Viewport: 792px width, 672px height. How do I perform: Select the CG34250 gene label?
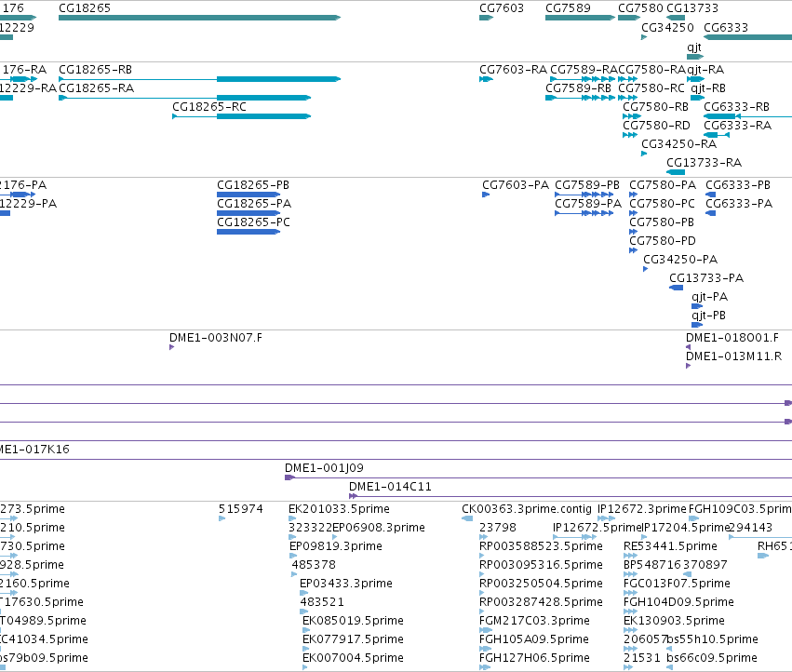(x=667, y=27)
